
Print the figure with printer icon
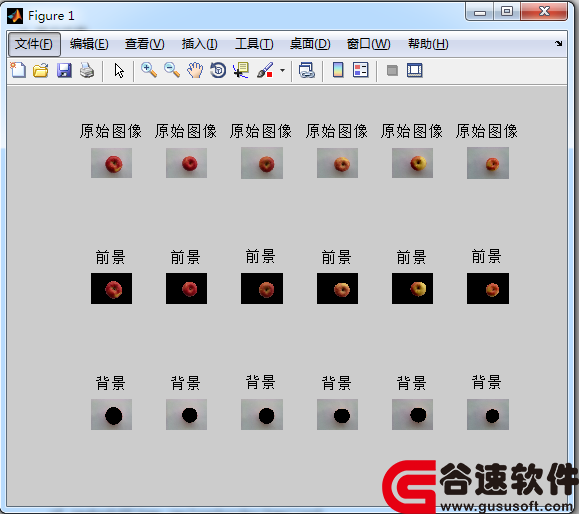click(x=87, y=70)
